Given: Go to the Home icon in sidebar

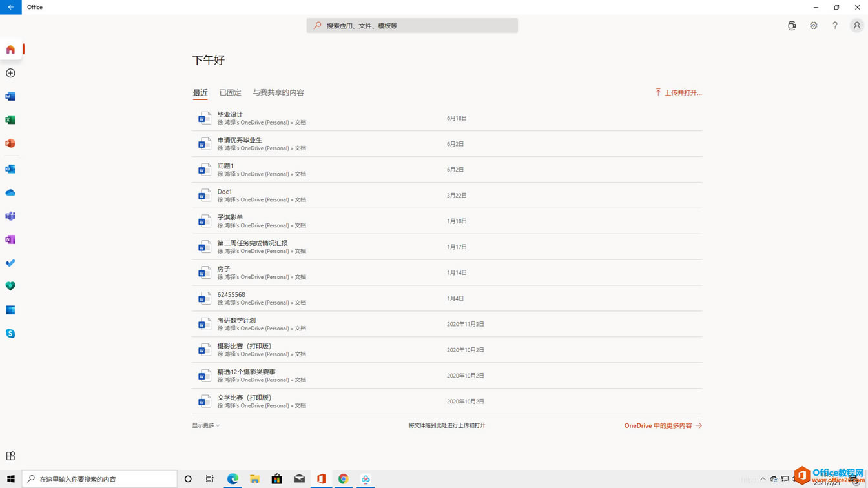Looking at the screenshot, I should [10, 50].
